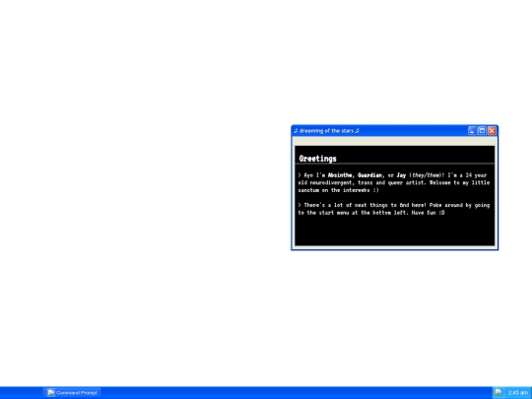Click the 'sanctum on the interwebs :)' line
The image size is (532, 399).
[x=338, y=190]
